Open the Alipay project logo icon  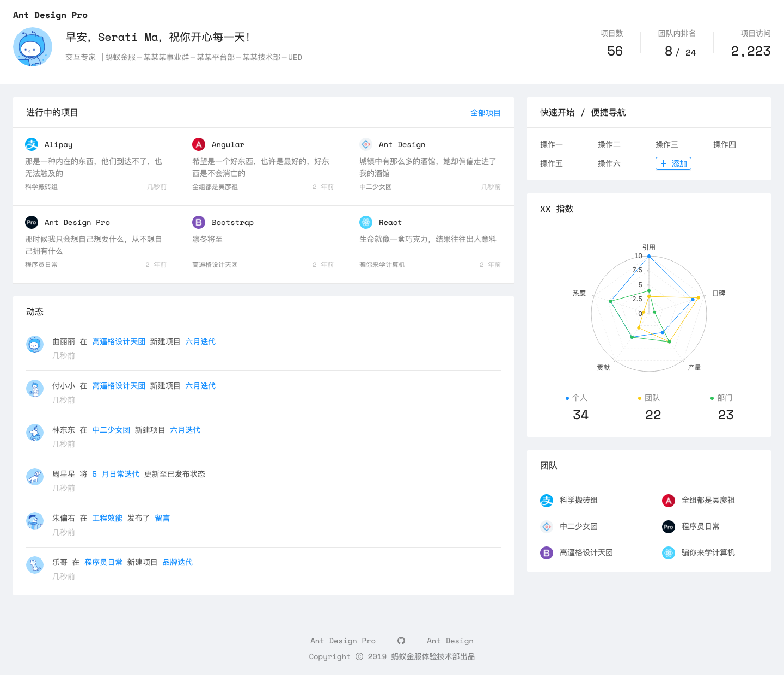click(32, 144)
